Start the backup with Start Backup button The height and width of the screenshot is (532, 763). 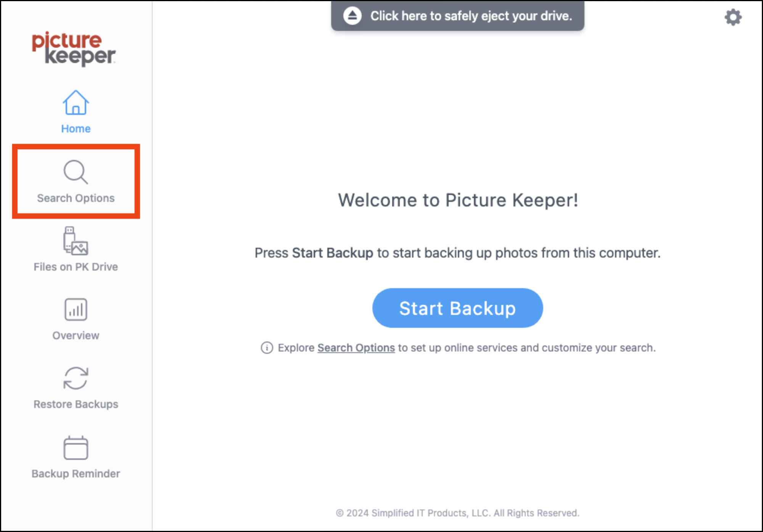tap(457, 308)
